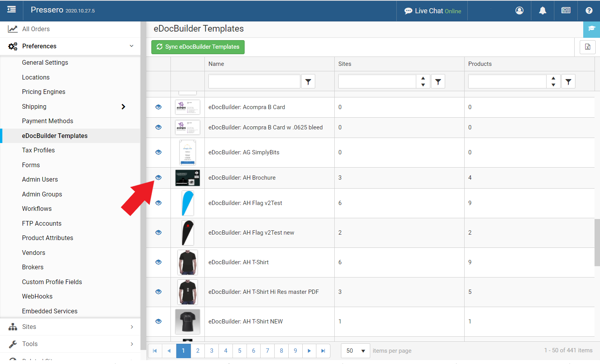
Task: Click the eDocBuilder: AH T-Shirt name text
Action: pos(238,262)
